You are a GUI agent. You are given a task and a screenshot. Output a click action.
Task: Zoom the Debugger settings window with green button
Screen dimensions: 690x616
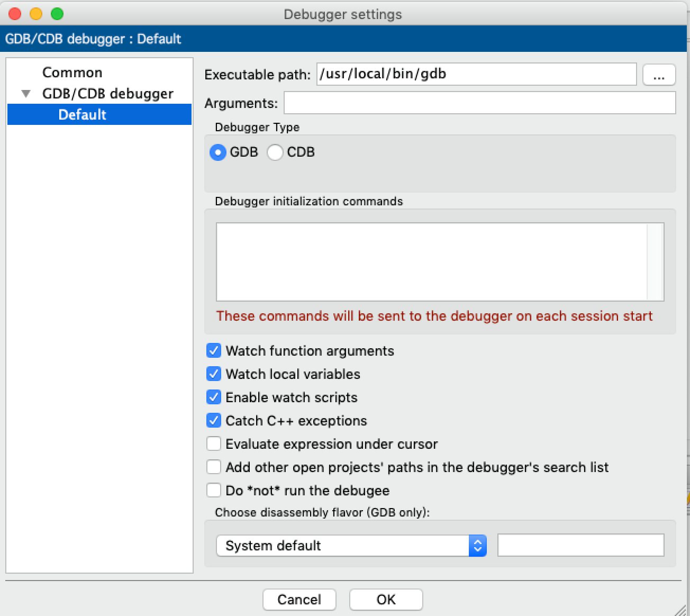(57, 14)
